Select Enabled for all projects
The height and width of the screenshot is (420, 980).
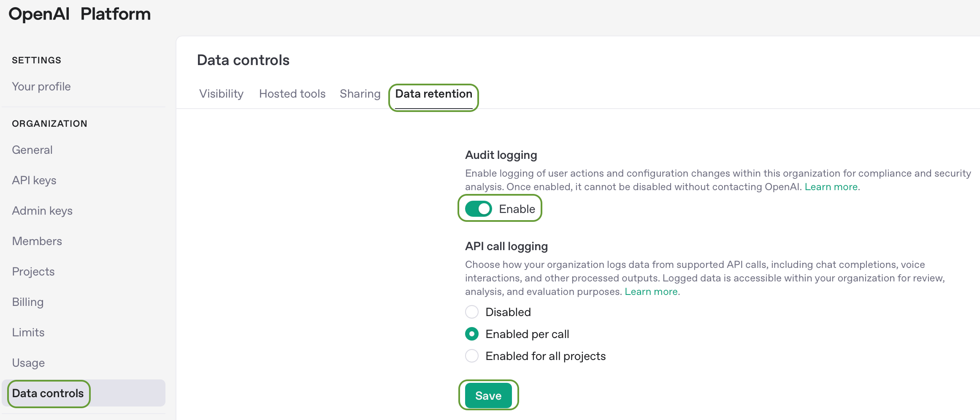(x=472, y=356)
